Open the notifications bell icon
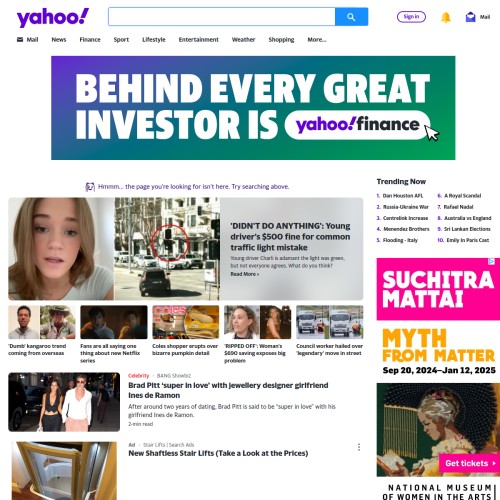The image size is (500, 500). pos(446,17)
